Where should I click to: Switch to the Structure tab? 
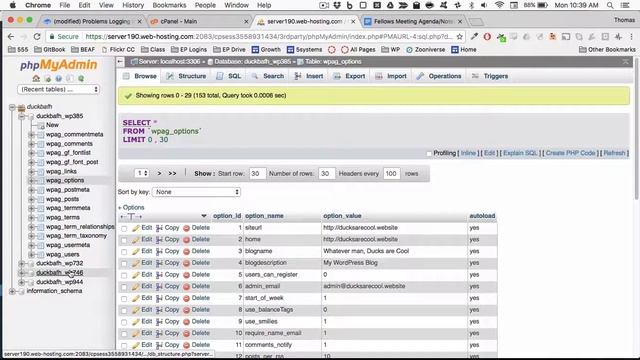point(186,76)
